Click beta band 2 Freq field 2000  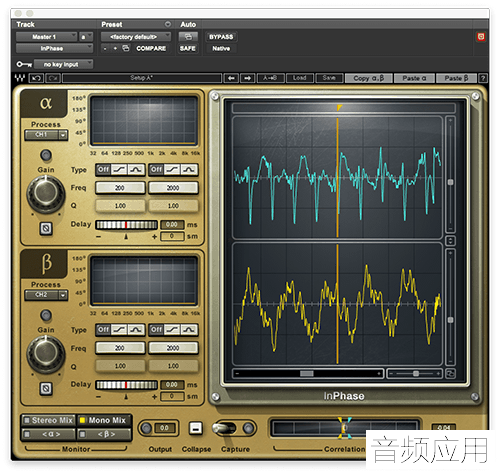pyautogui.click(x=173, y=348)
